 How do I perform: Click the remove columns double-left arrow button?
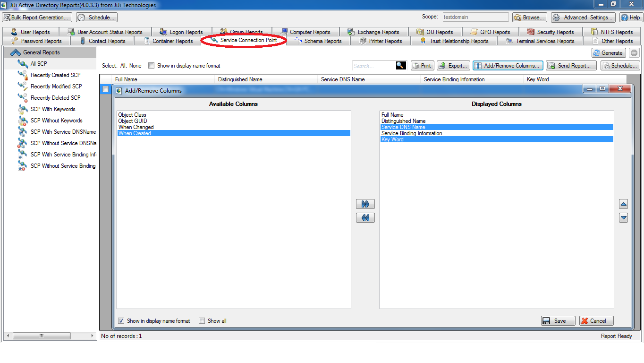[x=365, y=218]
